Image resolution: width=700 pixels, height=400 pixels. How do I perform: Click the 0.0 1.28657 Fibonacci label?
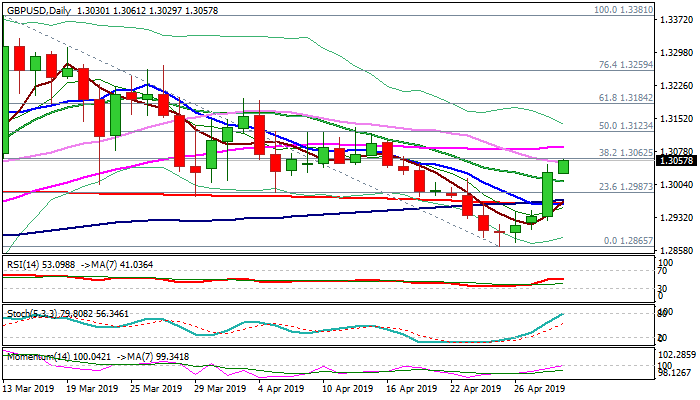(628, 241)
